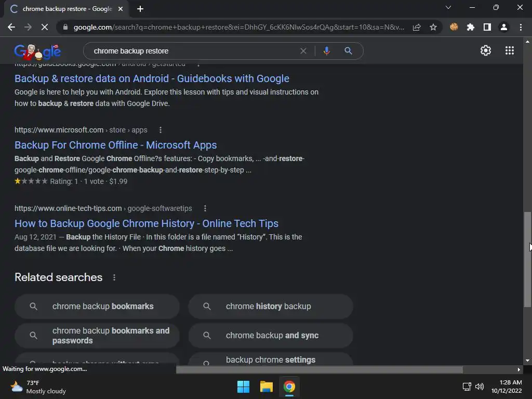Select the chrome backup restore tab
Image resolution: width=532 pixels, height=399 pixels.
(x=66, y=9)
